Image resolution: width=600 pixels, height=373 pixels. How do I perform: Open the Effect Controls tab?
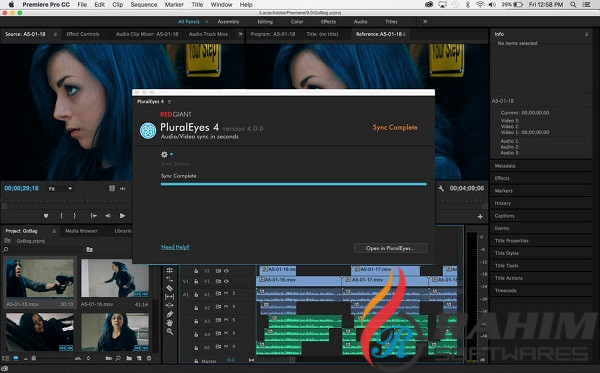tap(83, 34)
